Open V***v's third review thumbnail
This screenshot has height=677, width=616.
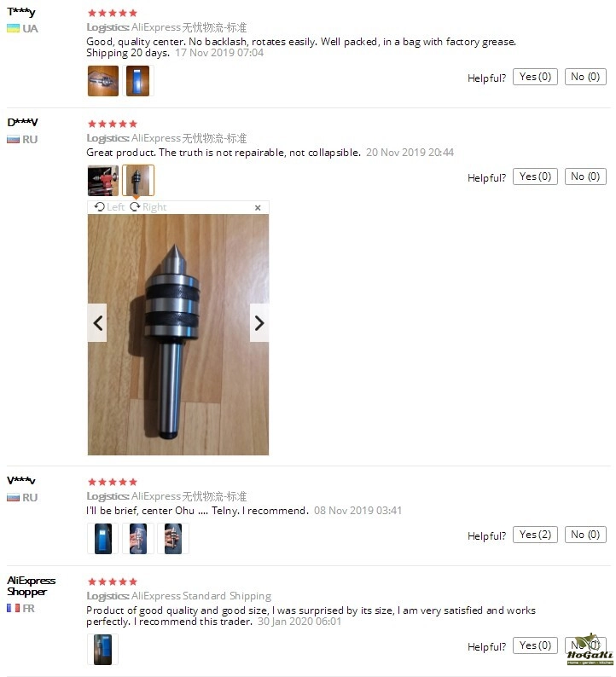coord(173,538)
